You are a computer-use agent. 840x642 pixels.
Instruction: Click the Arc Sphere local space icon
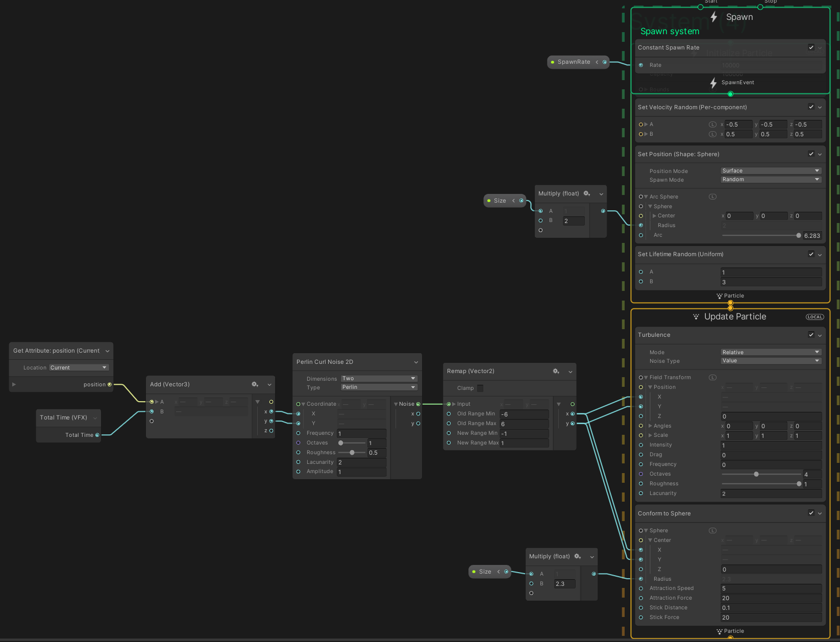713,196
